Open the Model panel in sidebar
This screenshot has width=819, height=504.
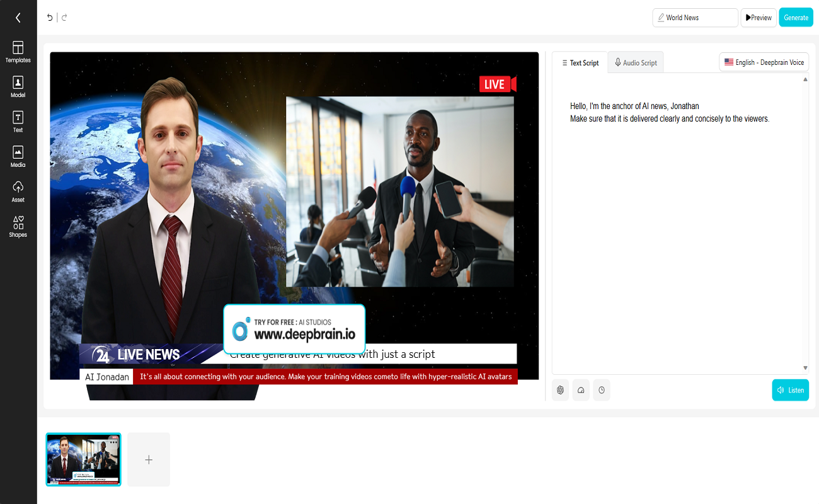click(x=18, y=87)
